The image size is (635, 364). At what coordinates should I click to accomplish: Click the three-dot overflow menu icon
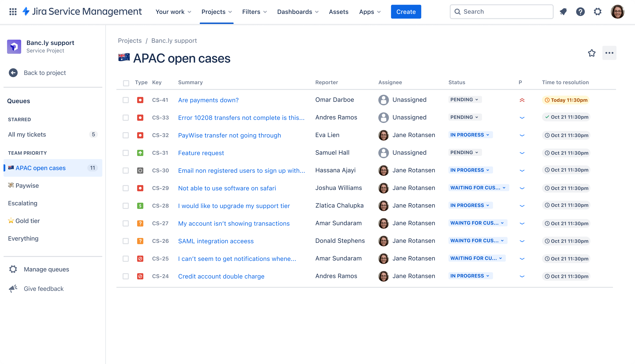point(609,53)
